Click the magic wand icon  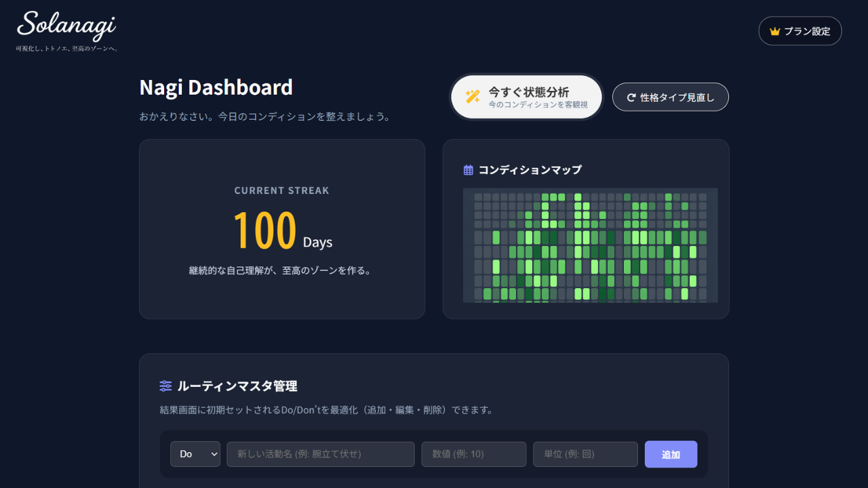(x=473, y=97)
